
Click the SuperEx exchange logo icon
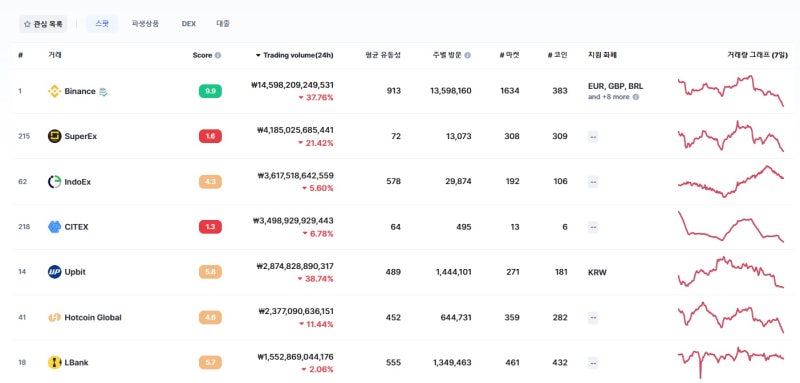pyautogui.click(x=55, y=136)
